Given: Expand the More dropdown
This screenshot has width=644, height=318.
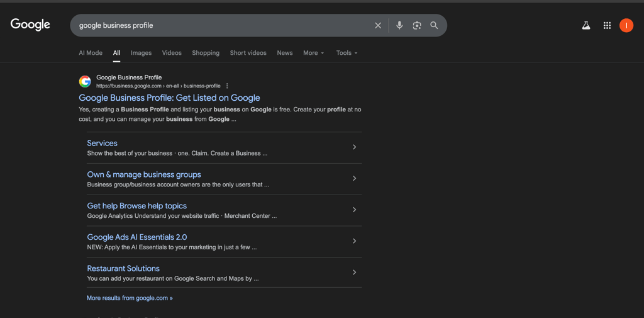Looking at the screenshot, I should (x=313, y=53).
